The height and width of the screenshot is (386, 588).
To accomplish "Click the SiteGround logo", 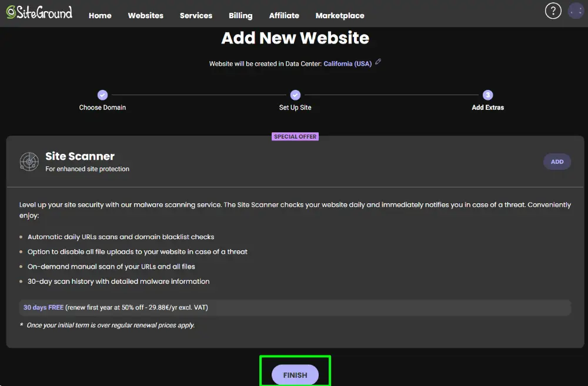I will point(39,13).
